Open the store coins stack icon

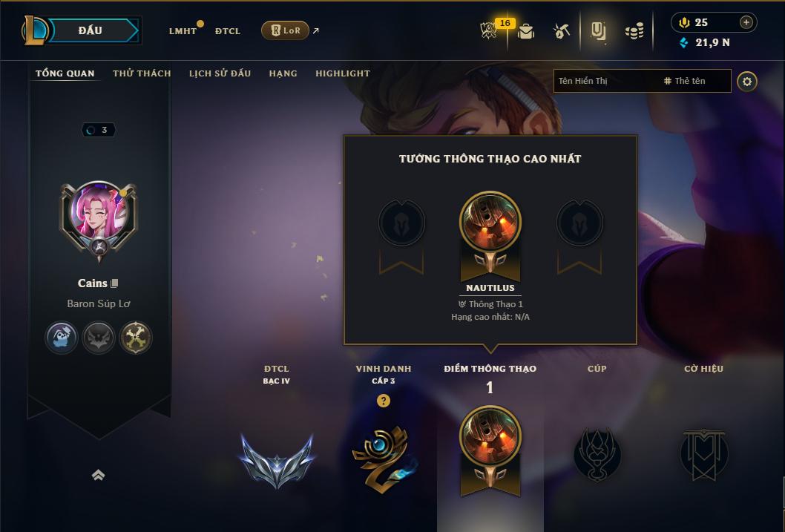click(x=634, y=31)
